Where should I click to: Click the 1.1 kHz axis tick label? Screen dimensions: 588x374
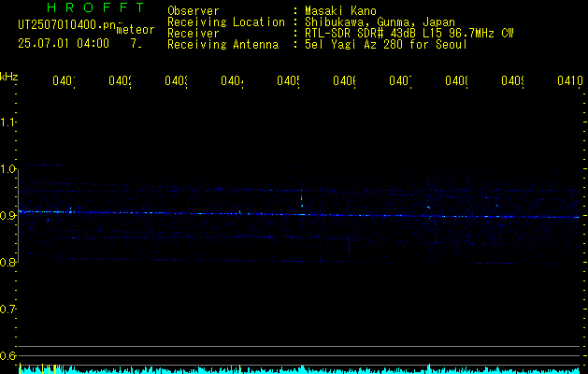[x=7, y=122]
